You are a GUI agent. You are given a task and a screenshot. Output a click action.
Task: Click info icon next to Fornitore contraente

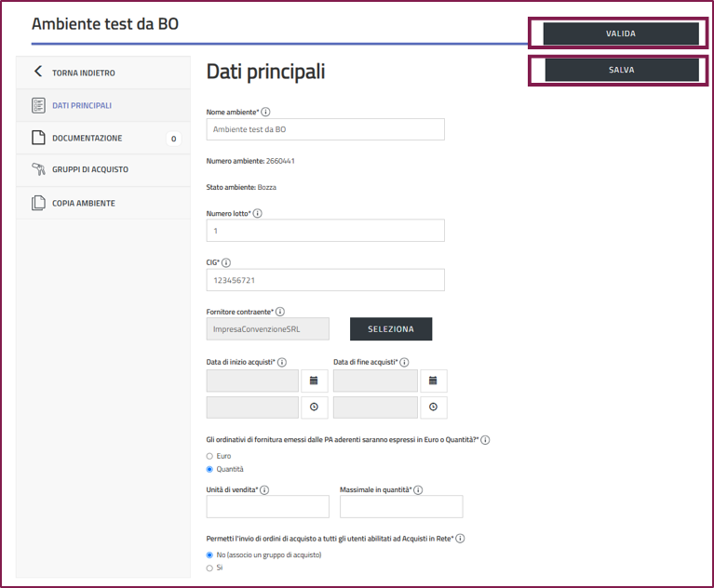(x=280, y=312)
